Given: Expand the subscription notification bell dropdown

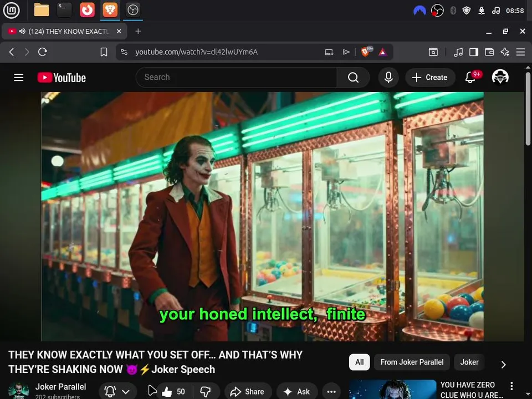Looking at the screenshot, I should [117, 392].
